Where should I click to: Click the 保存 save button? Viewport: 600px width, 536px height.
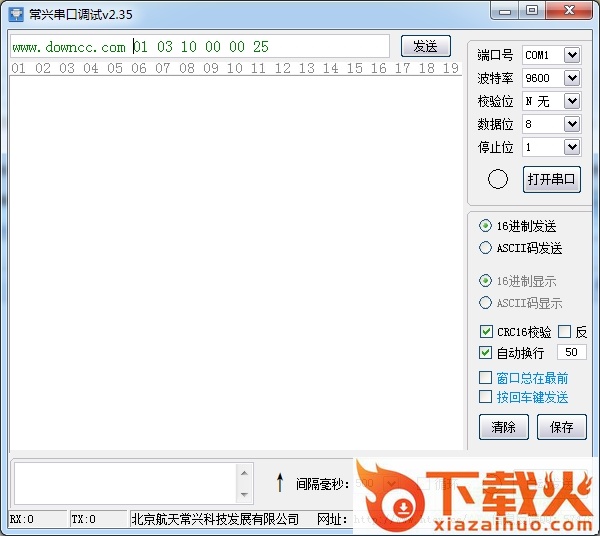click(x=561, y=427)
